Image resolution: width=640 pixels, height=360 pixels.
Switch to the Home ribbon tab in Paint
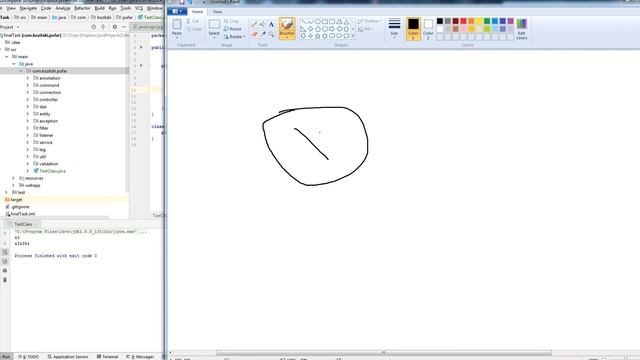(197, 11)
